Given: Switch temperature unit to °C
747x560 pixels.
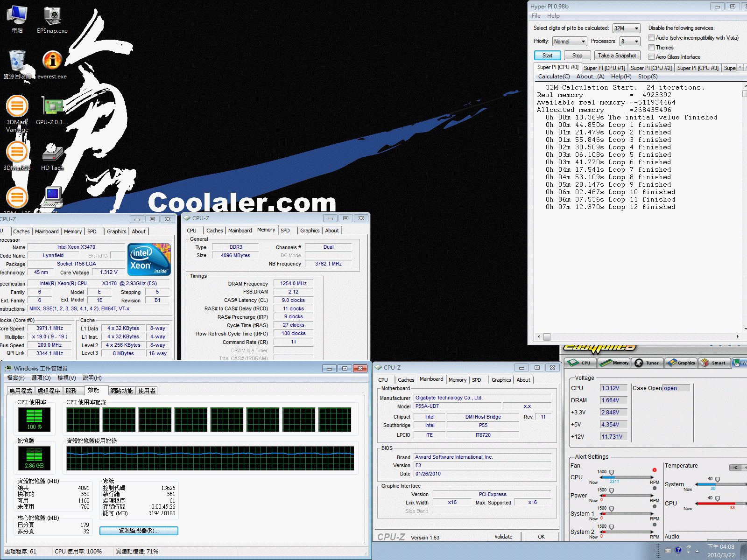Looking at the screenshot, I should [735, 468].
